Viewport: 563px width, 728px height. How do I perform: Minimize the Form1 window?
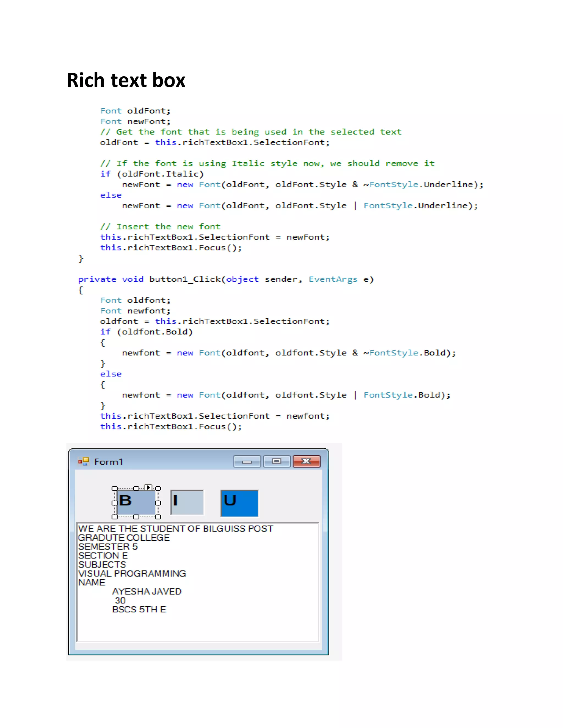(x=247, y=461)
